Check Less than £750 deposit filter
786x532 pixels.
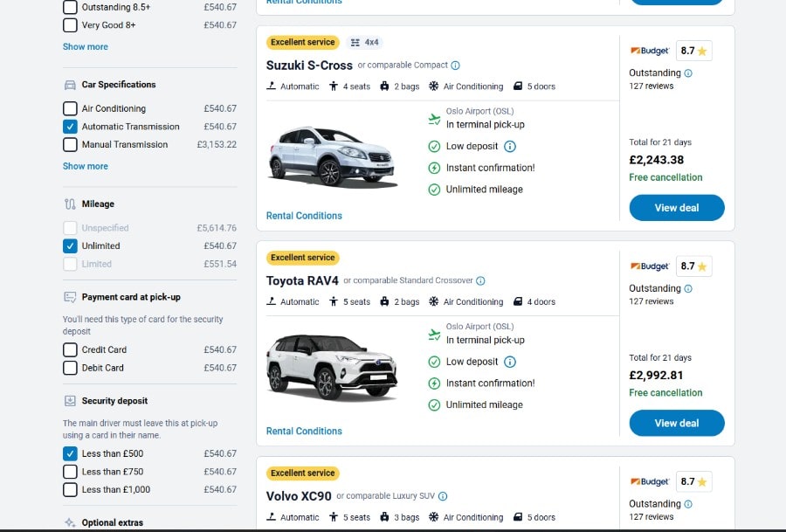[x=70, y=472]
